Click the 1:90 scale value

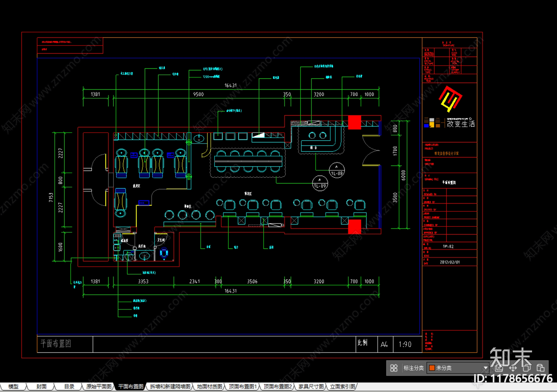point(405,344)
